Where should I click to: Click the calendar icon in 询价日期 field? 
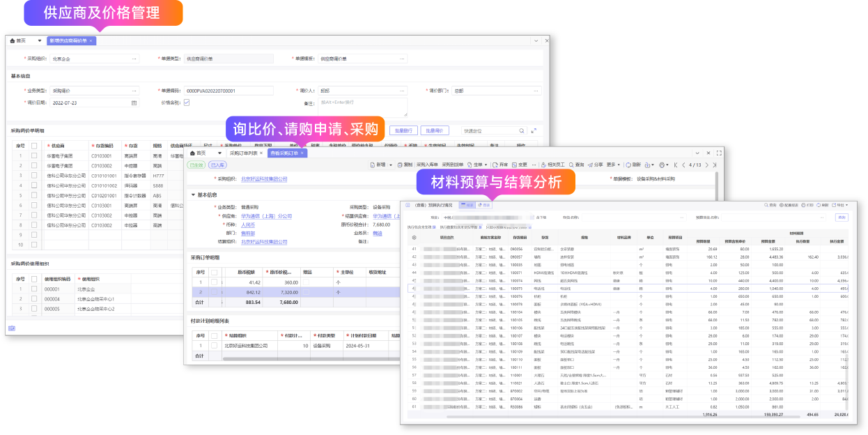[134, 102]
